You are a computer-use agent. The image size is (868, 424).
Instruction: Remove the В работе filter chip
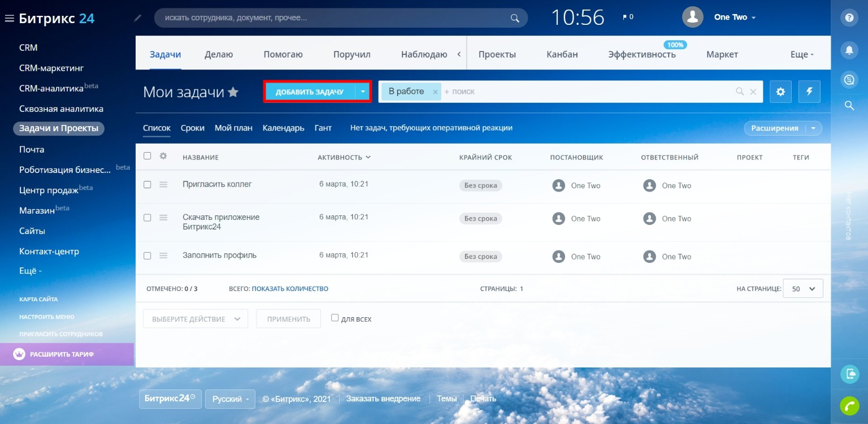click(435, 92)
